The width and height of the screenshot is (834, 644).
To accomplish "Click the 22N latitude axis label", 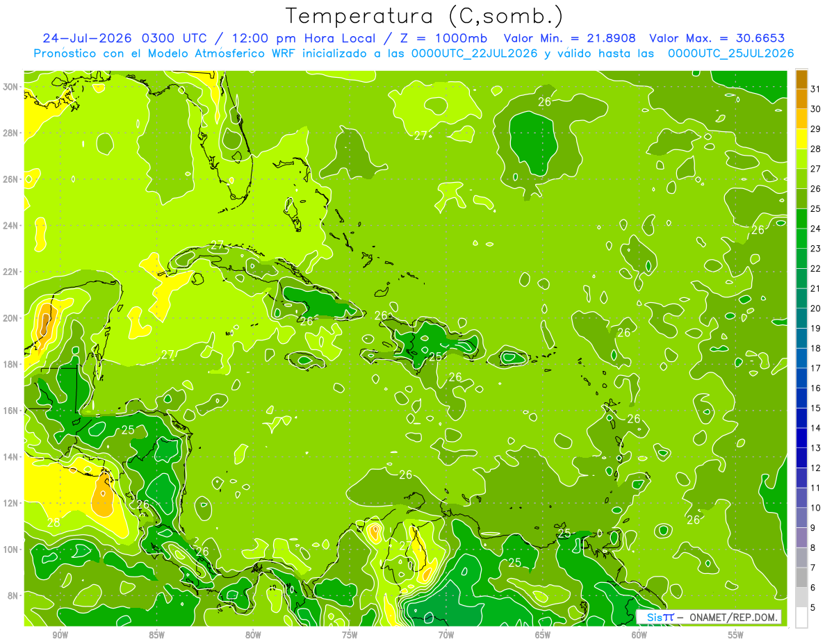I will pyautogui.click(x=11, y=272).
